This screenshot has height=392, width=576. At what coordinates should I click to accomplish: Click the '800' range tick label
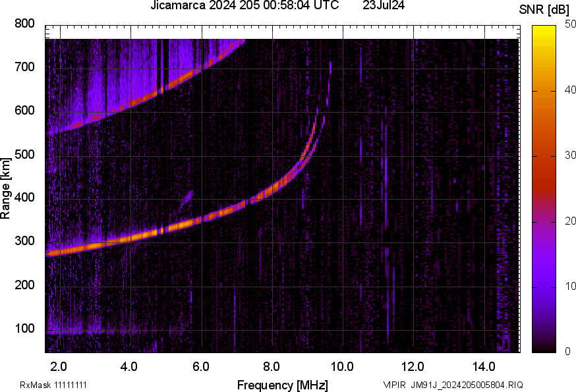pos(24,24)
